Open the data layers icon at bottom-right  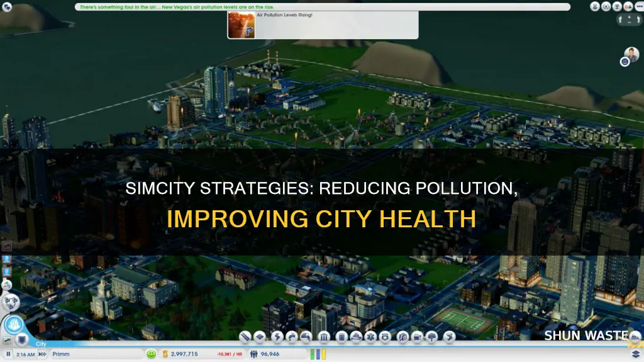tap(636, 354)
